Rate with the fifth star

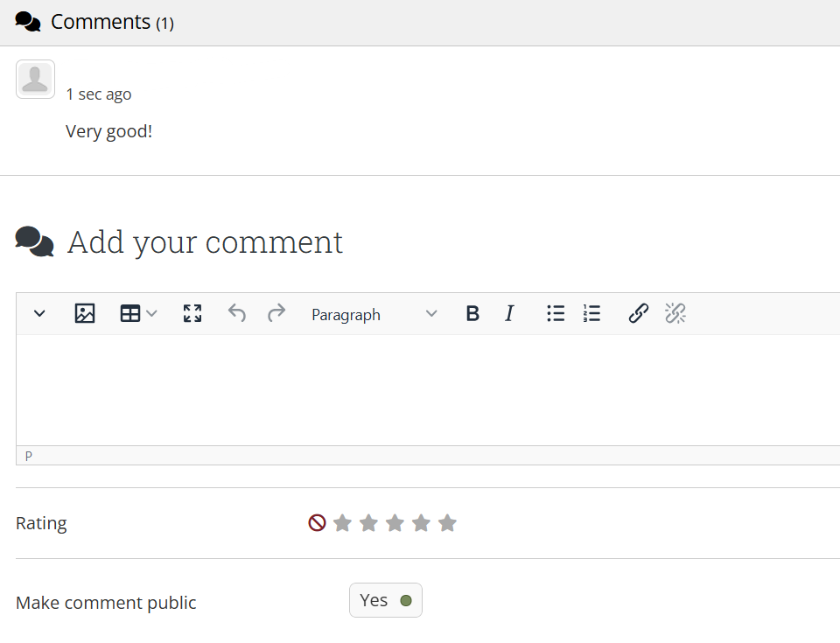(x=447, y=523)
